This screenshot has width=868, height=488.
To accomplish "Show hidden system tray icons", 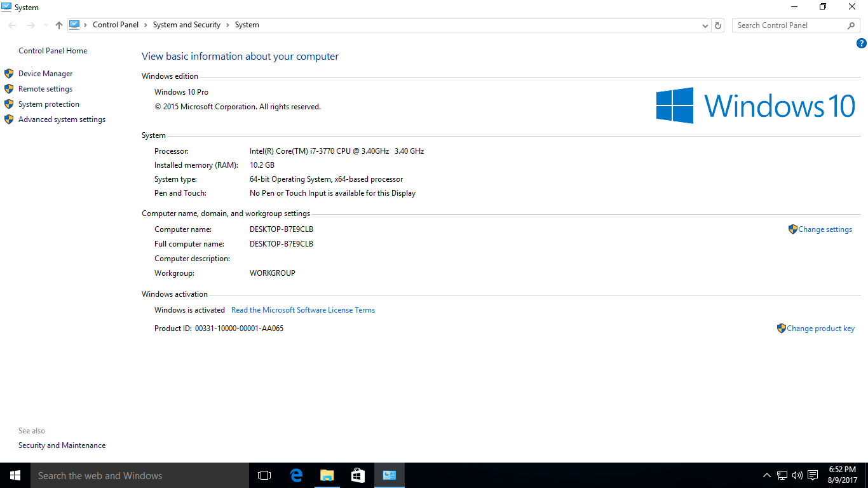I will point(767,475).
